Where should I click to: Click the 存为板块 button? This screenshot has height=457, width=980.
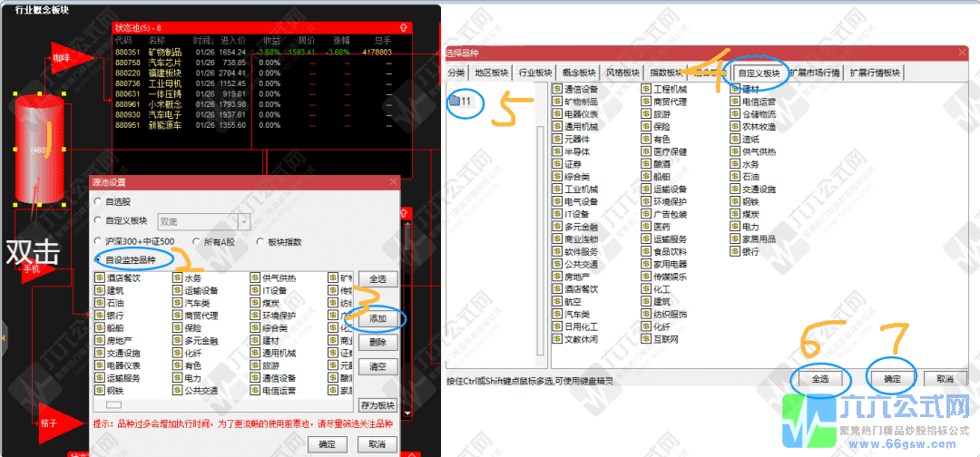point(378,404)
